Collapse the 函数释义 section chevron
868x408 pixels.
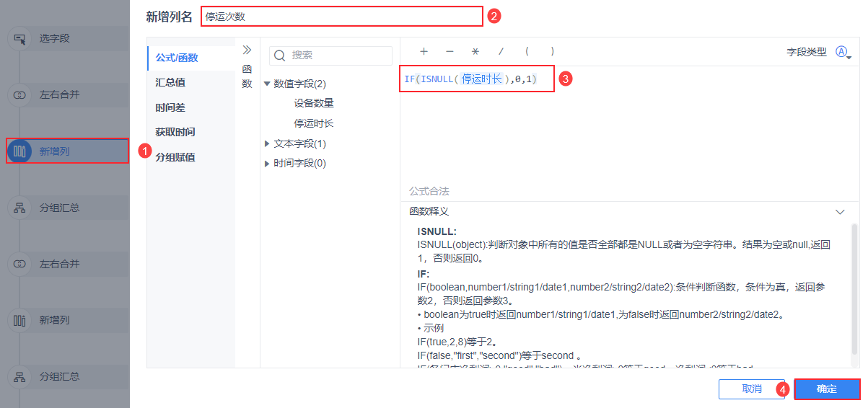(x=840, y=212)
